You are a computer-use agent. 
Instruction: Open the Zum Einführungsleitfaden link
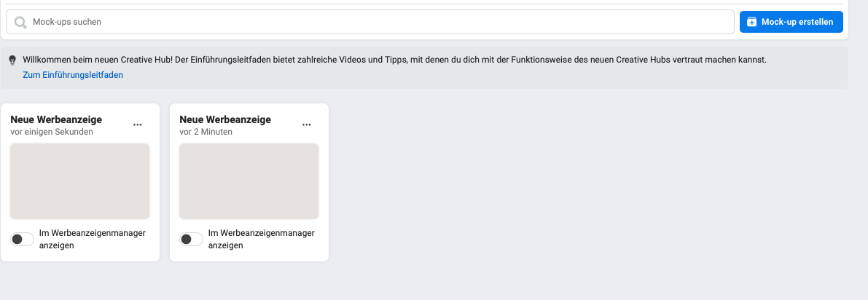73,75
